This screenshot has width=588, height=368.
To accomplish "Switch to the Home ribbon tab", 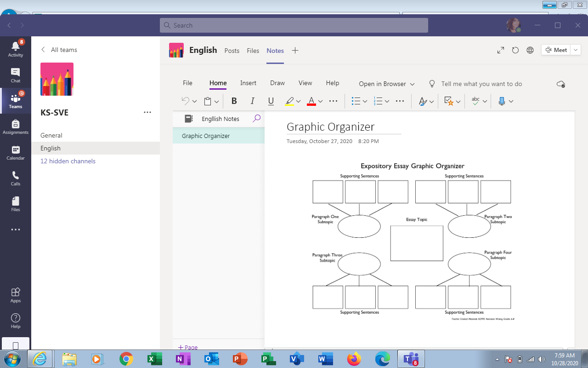I will (x=218, y=83).
